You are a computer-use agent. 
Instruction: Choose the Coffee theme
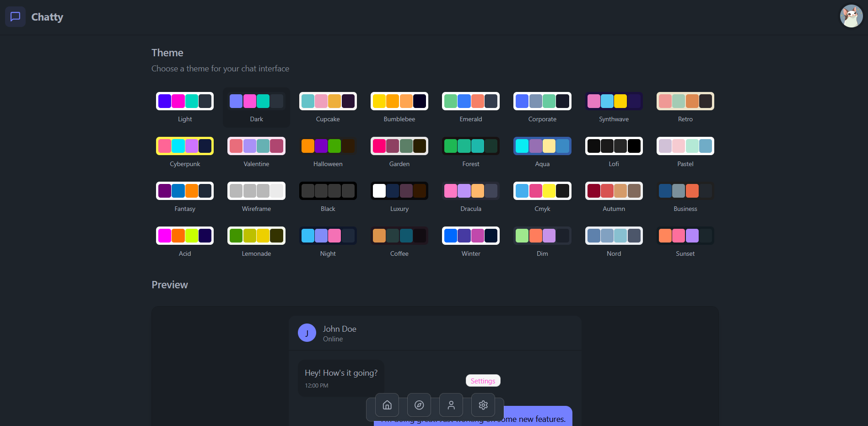pos(399,242)
